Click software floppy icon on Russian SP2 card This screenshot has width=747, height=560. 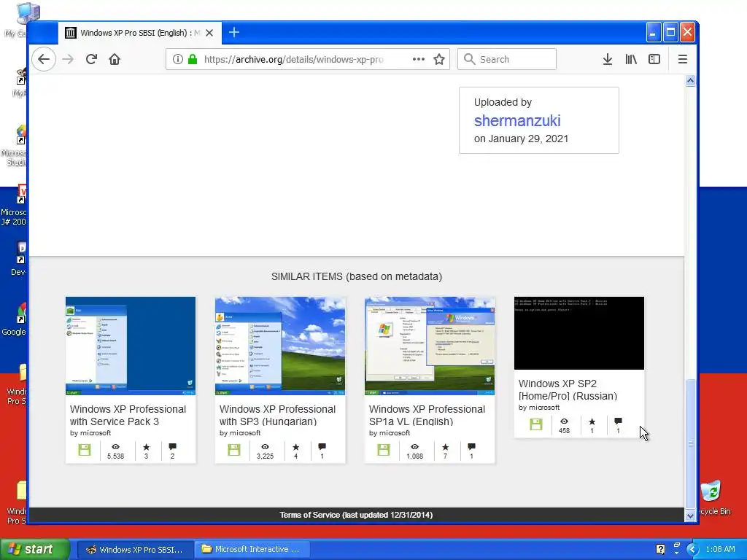pyautogui.click(x=536, y=424)
